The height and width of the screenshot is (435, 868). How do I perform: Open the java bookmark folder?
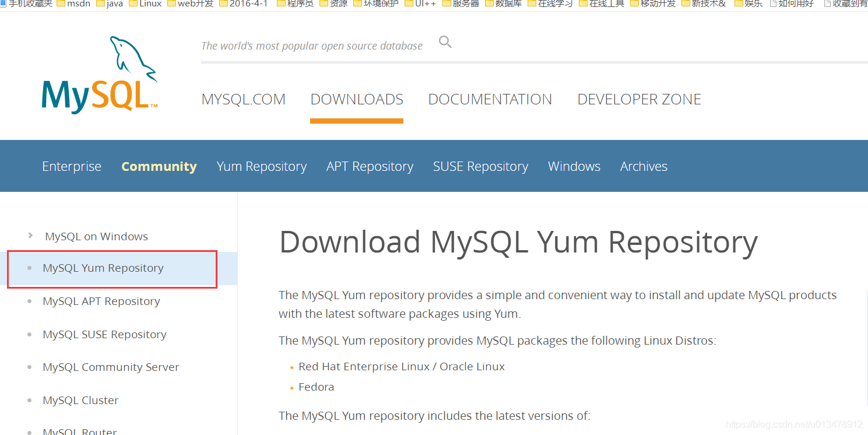click(x=110, y=3)
